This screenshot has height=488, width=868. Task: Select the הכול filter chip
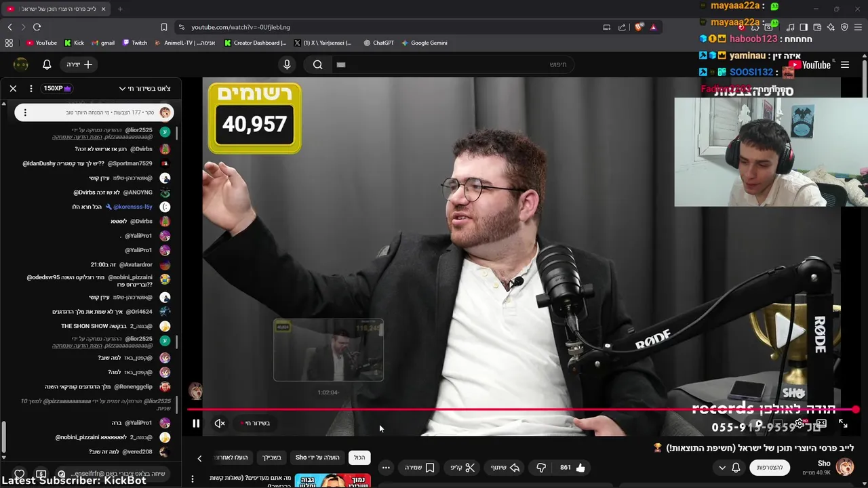point(359,457)
